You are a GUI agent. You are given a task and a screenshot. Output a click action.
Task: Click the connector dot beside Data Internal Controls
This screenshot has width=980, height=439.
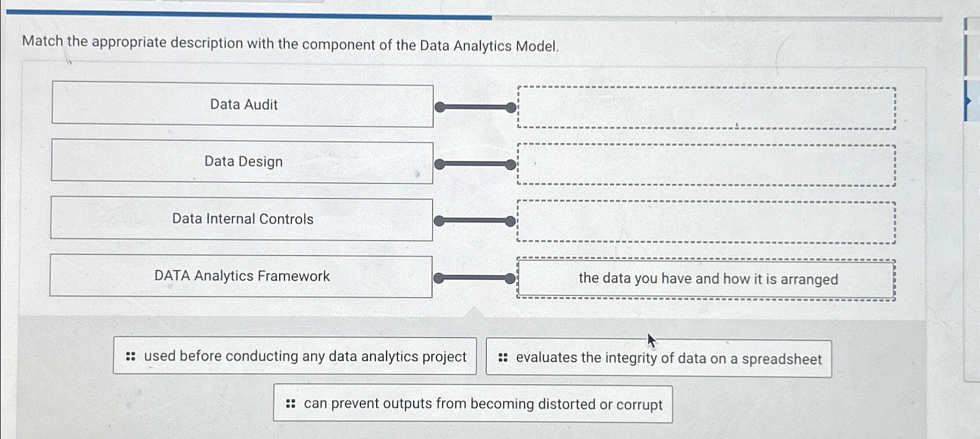tap(440, 221)
